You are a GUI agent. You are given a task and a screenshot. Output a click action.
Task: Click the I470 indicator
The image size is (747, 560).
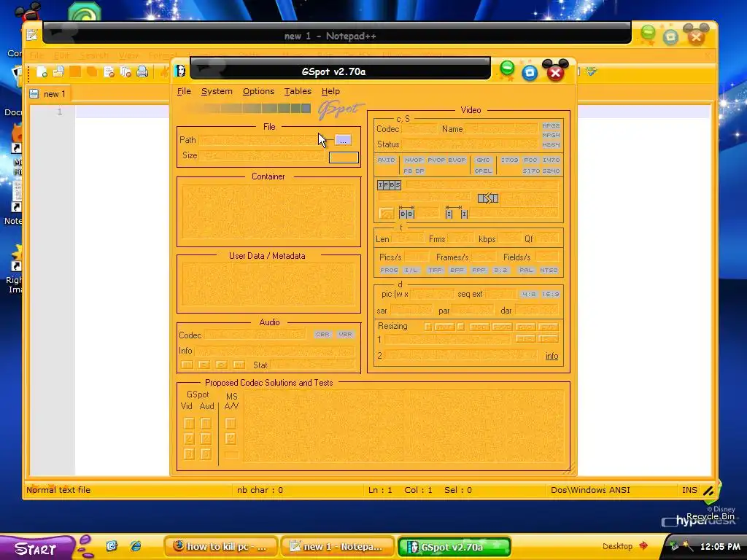pyautogui.click(x=551, y=160)
